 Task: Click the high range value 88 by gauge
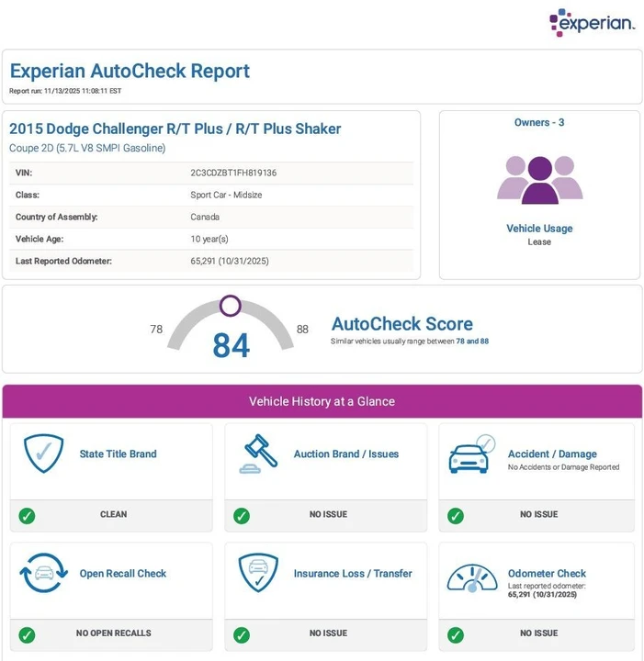coord(302,329)
